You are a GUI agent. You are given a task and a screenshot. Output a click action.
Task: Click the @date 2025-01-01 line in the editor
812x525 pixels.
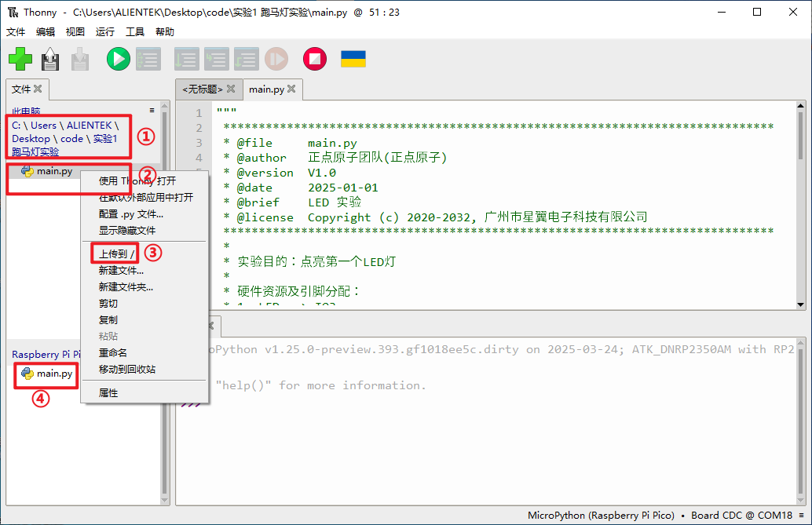coord(300,188)
